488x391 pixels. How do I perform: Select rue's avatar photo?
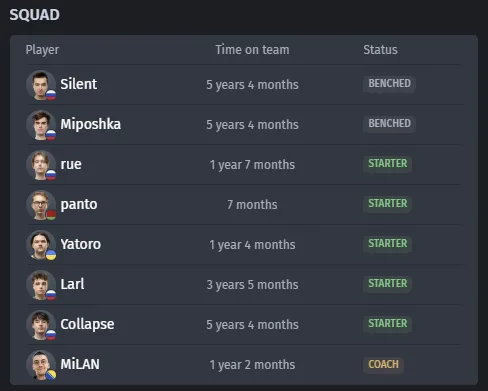pos(41,165)
